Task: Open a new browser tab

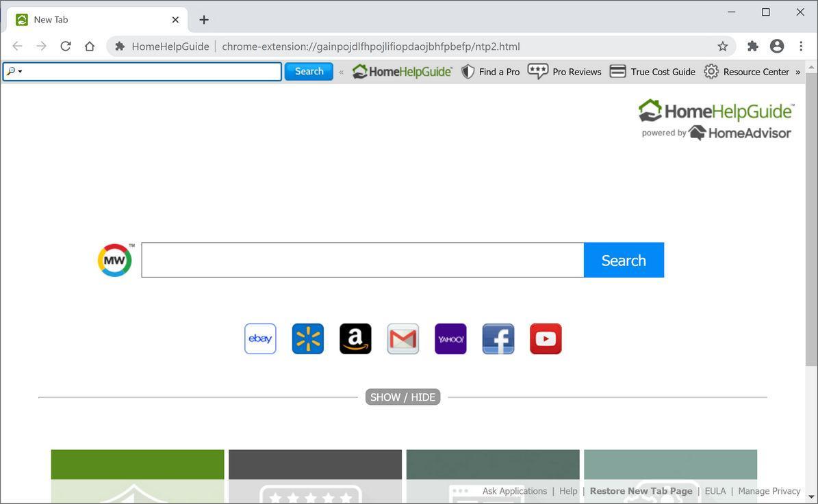Action: [x=204, y=20]
